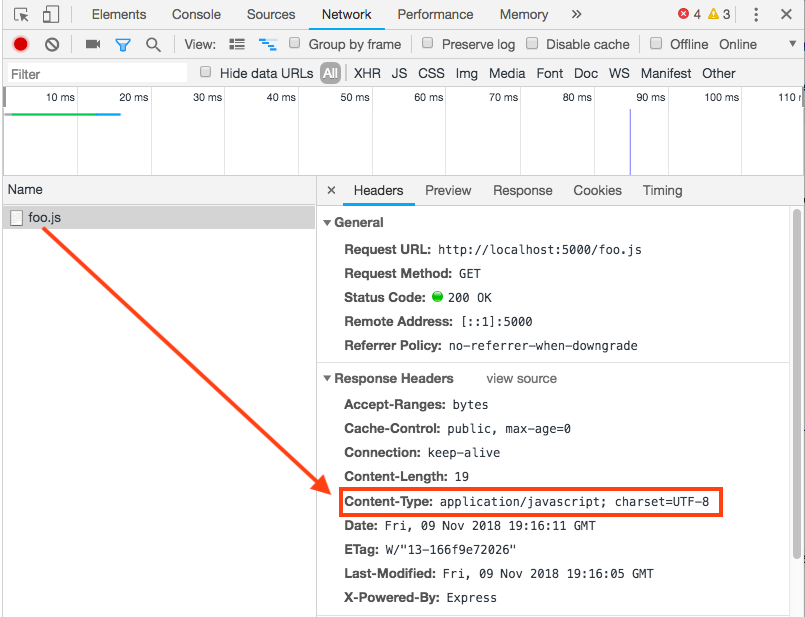Check the Disable cache option
The height and width of the screenshot is (617, 805).
(x=533, y=44)
